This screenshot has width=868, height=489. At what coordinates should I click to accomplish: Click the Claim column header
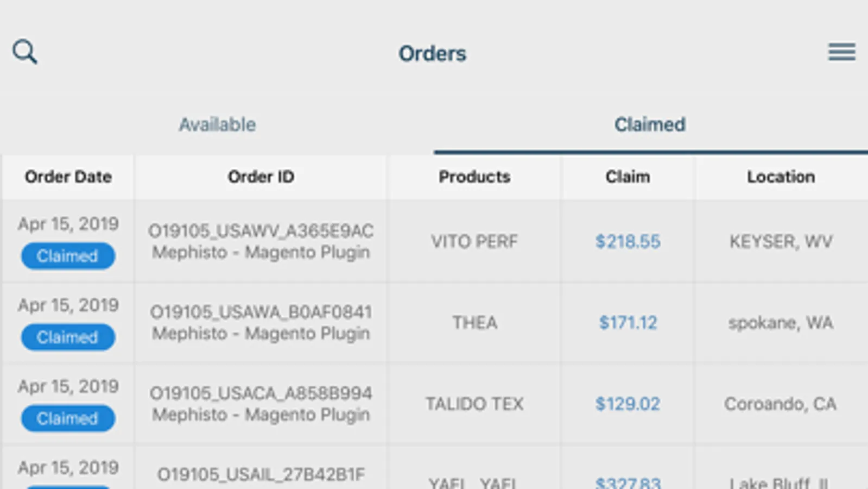(x=628, y=177)
